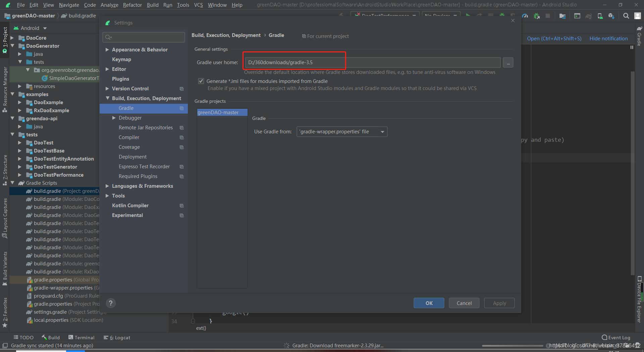Click the tool window quick-access icon in status bar

tap(5, 346)
